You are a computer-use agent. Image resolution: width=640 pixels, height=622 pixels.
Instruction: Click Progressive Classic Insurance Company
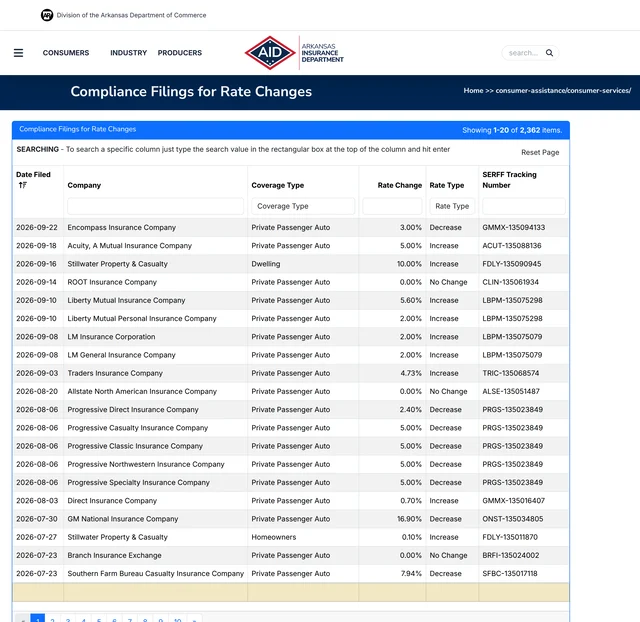[x=135, y=446]
